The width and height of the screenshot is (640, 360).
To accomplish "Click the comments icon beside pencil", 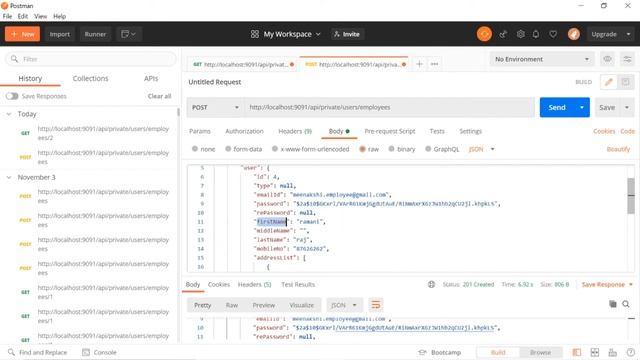I will tap(625, 82).
